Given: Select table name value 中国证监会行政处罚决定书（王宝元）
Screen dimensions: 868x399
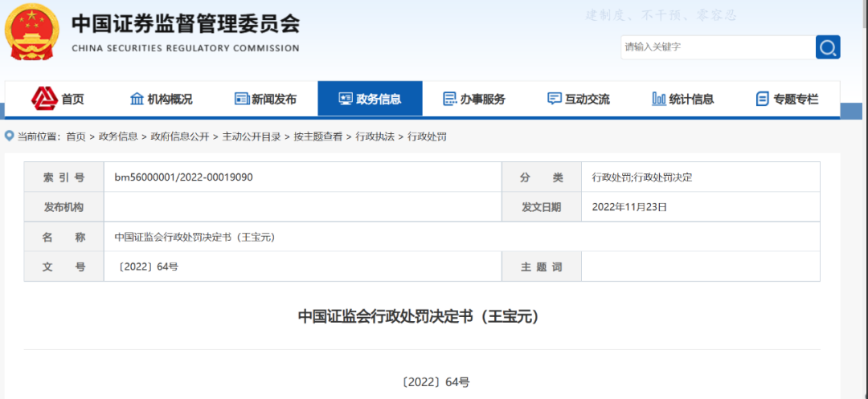Looking at the screenshot, I should (x=195, y=237).
